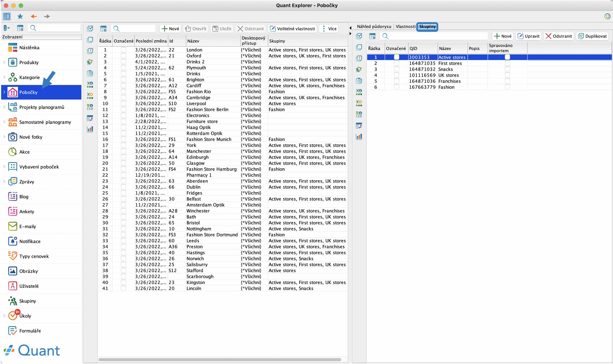Open the Notifikace section
The width and height of the screenshot is (613, 364).
(x=41, y=241)
